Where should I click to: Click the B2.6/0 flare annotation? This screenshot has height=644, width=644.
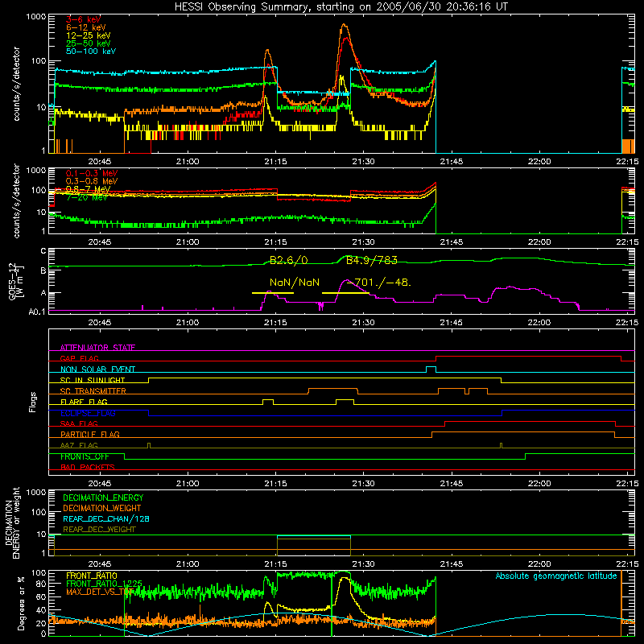[288, 260]
